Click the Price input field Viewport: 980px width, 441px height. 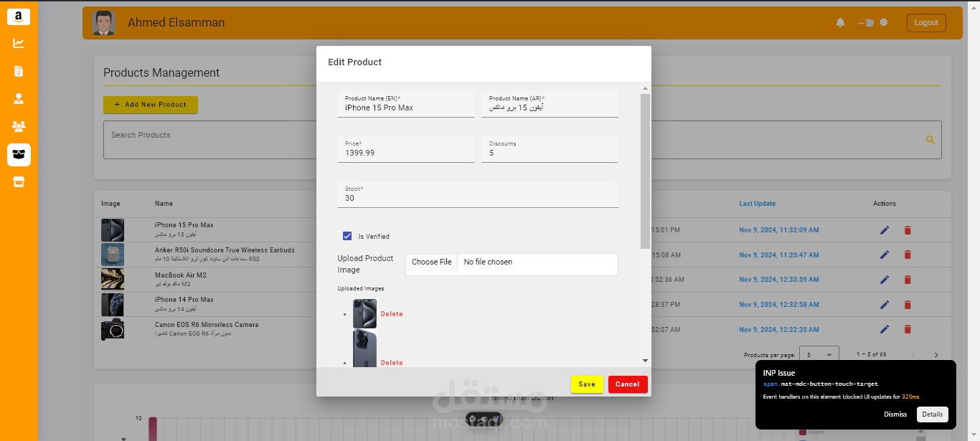click(406, 149)
